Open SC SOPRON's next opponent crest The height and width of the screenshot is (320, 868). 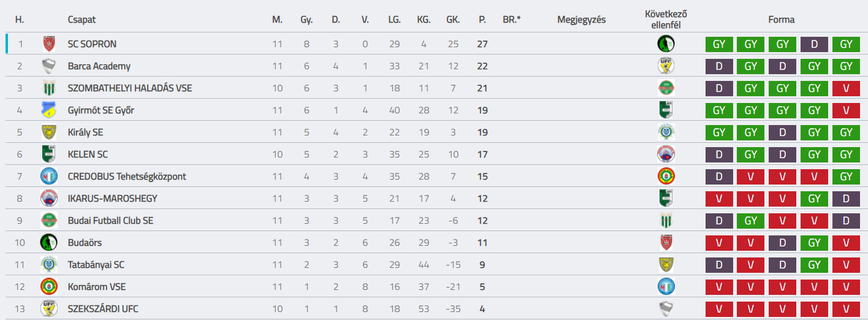[x=666, y=44]
